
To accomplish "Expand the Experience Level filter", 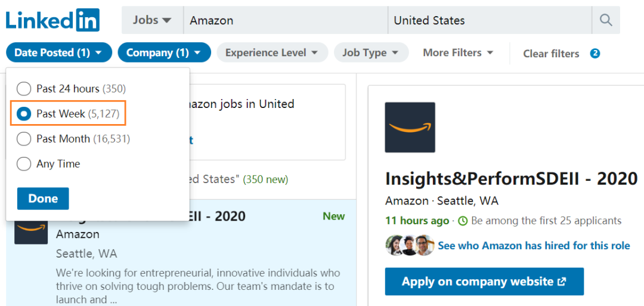I will [x=272, y=52].
